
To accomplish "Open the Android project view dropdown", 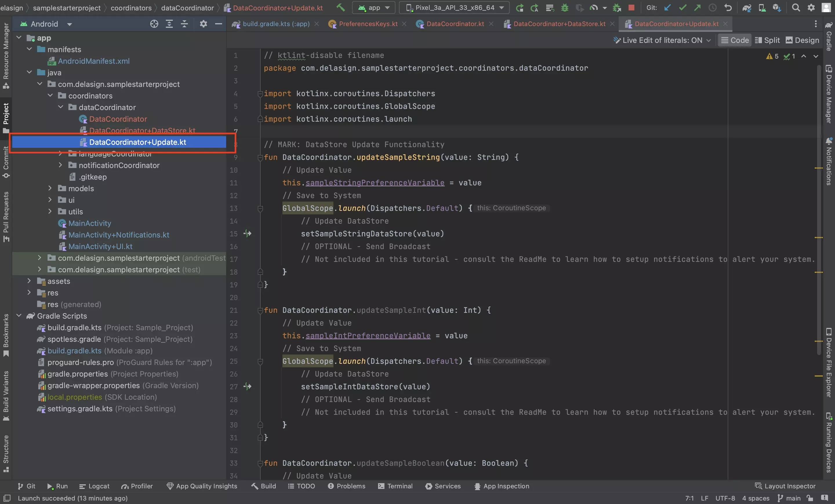I will point(46,24).
